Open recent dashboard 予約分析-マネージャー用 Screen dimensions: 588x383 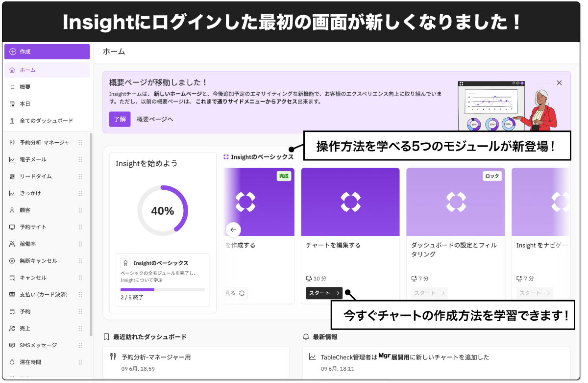[196, 362]
